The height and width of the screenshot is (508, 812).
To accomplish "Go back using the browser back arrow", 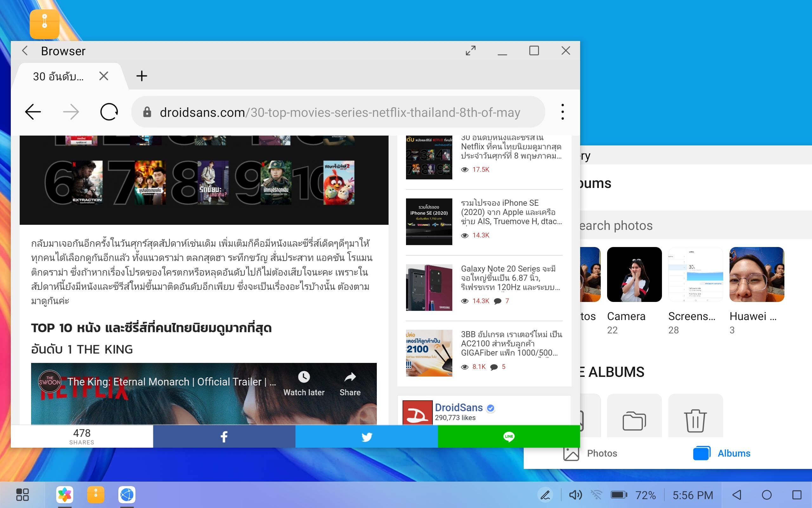I will (33, 112).
